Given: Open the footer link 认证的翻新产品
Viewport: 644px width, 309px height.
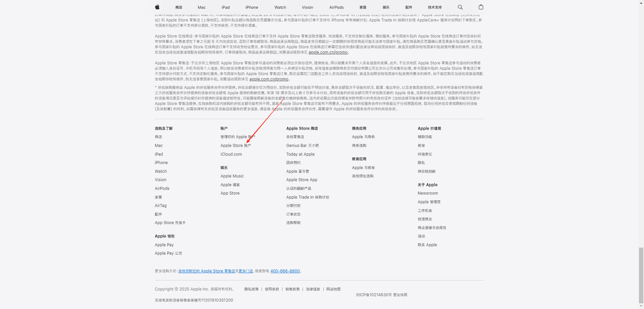Looking at the screenshot, I should point(299,189).
